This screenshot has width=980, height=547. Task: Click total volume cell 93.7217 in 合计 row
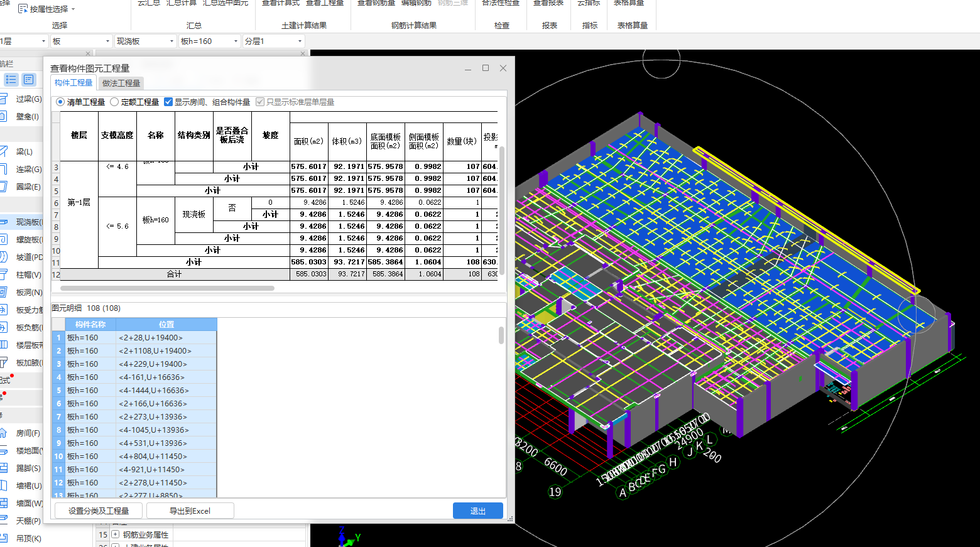tap(347, 274)
